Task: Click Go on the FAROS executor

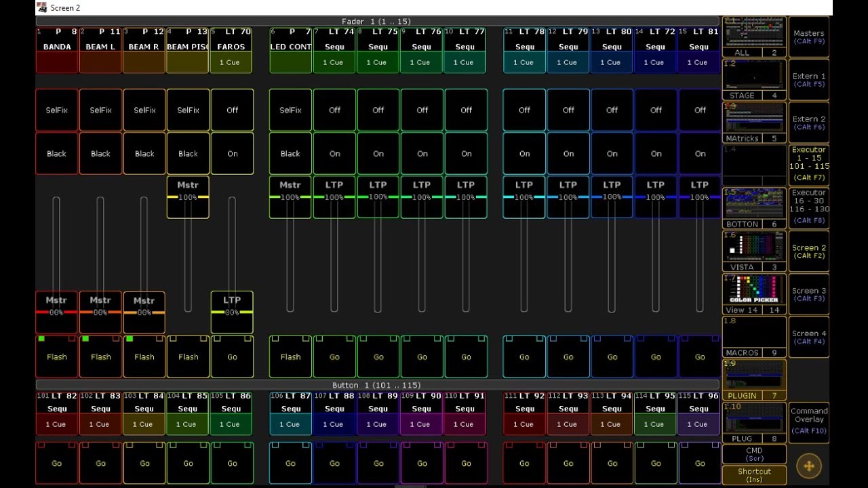Action: (232, 357)
